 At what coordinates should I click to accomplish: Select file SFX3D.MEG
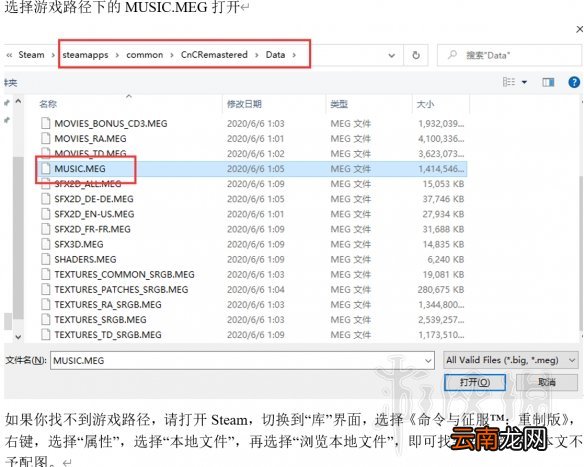click(79, 244)
